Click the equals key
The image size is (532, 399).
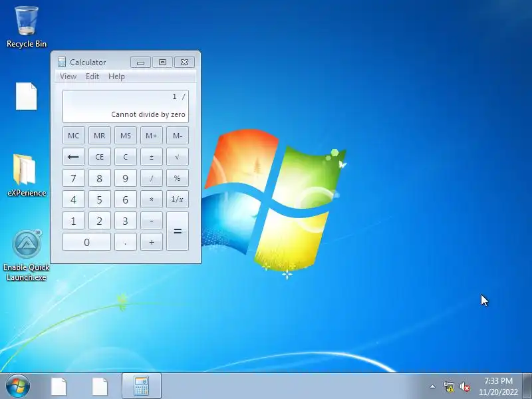pos(178,231)
